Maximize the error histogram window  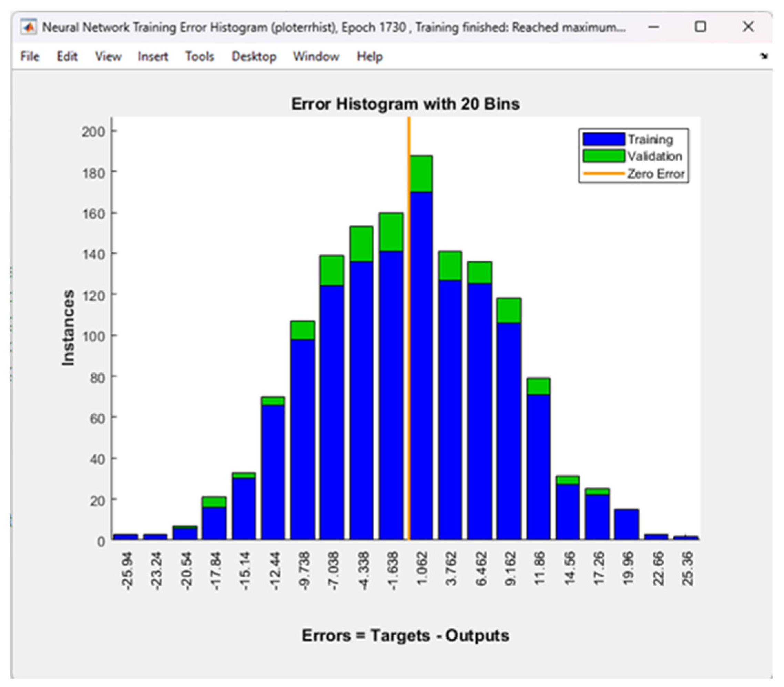point(701,27)
